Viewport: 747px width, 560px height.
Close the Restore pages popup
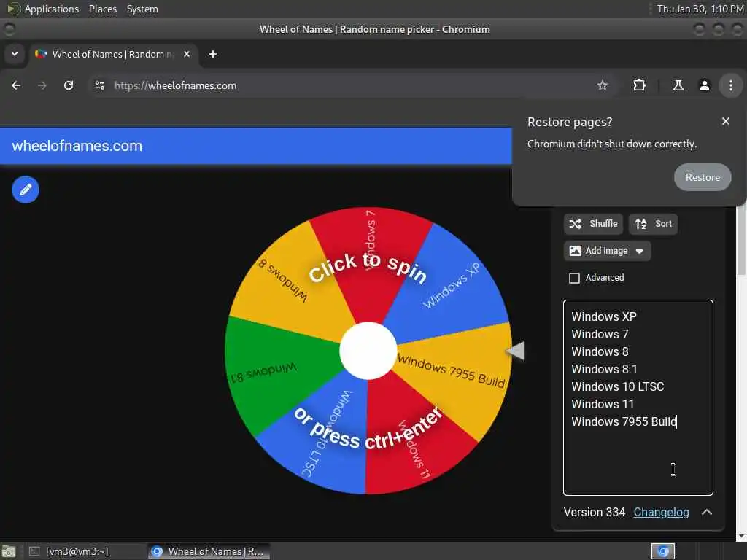pos(726,122)
